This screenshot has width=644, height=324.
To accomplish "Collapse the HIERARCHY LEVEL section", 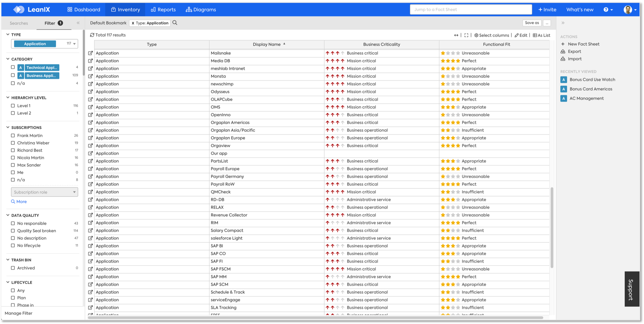I will [x=8, y=98].
